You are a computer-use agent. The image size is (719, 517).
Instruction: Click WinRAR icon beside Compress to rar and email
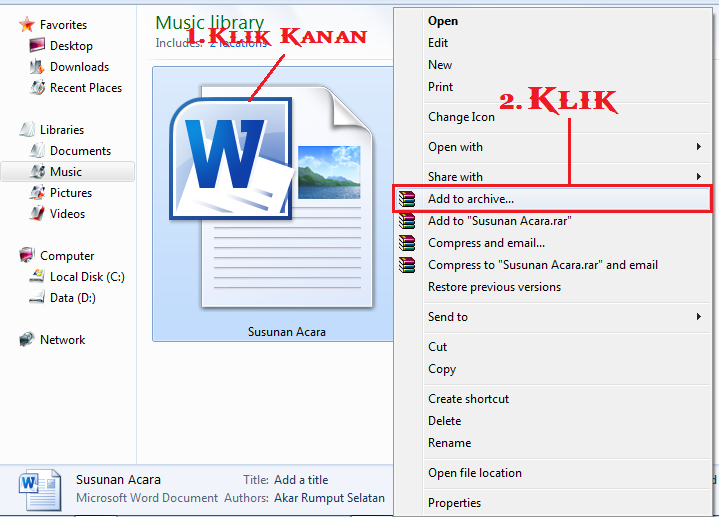point(407,265)
